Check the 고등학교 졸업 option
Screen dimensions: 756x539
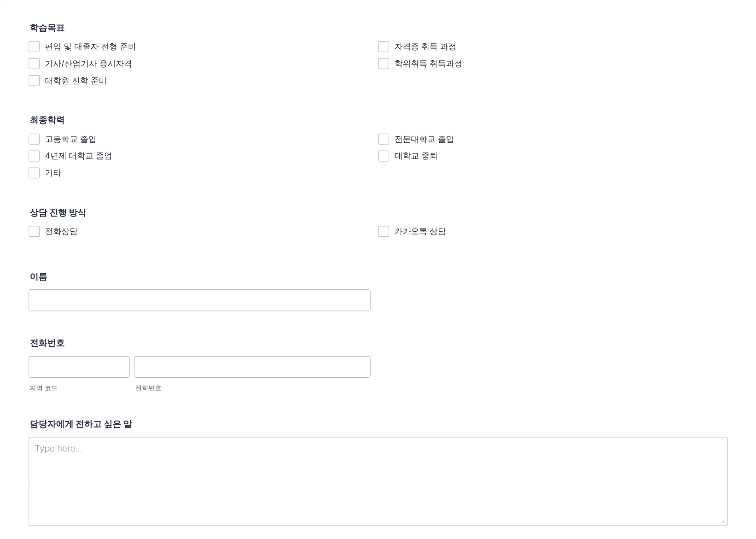coord(34,139)
